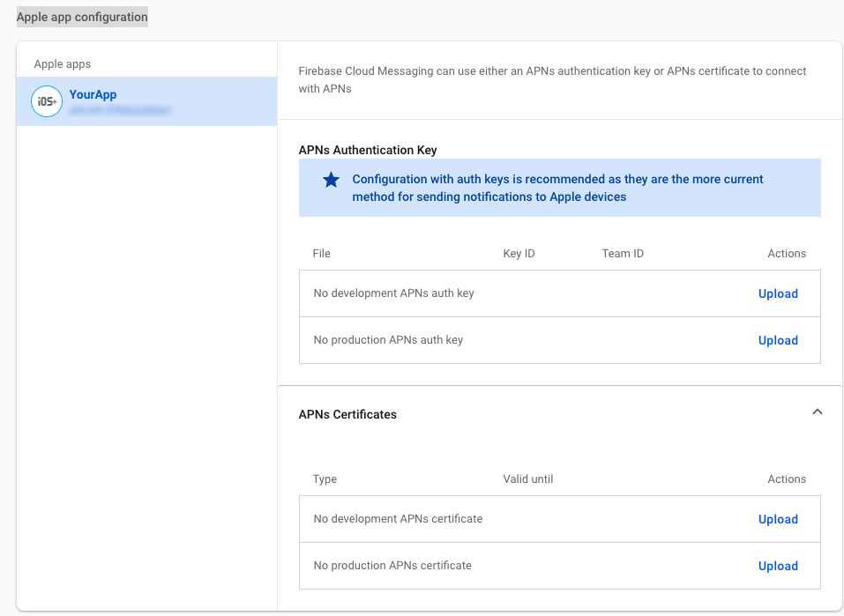Screen dimensions: 844x616
Task: Select YourApp in the Apple apps list
Action: point(93,94)
